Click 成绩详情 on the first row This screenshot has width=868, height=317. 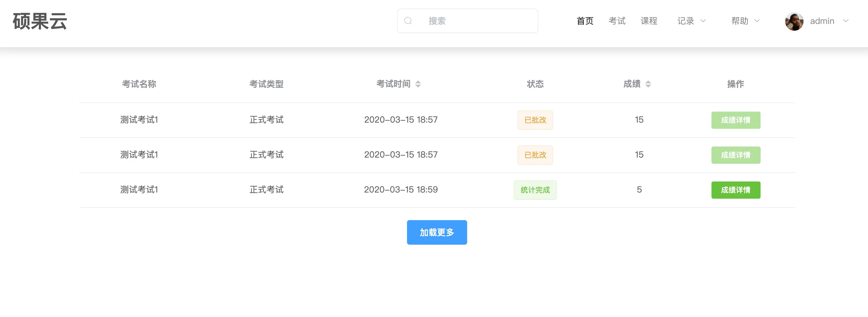[x=736, y=120]
